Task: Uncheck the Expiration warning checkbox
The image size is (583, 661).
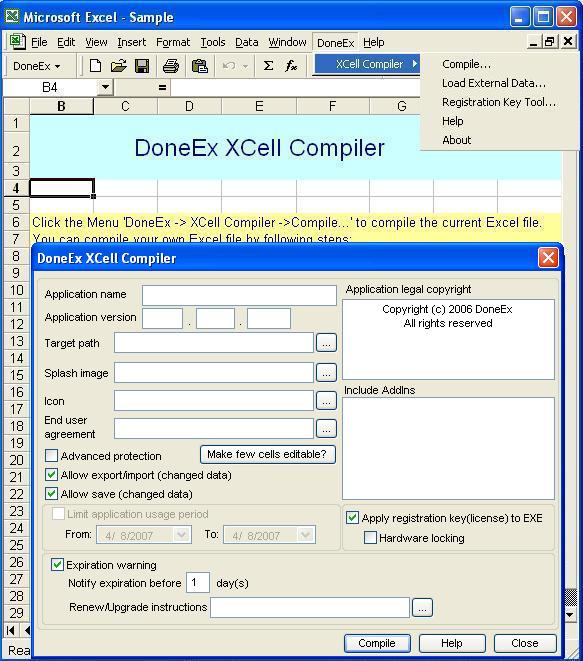Action: pyautogui.click(x=57, y=564)
